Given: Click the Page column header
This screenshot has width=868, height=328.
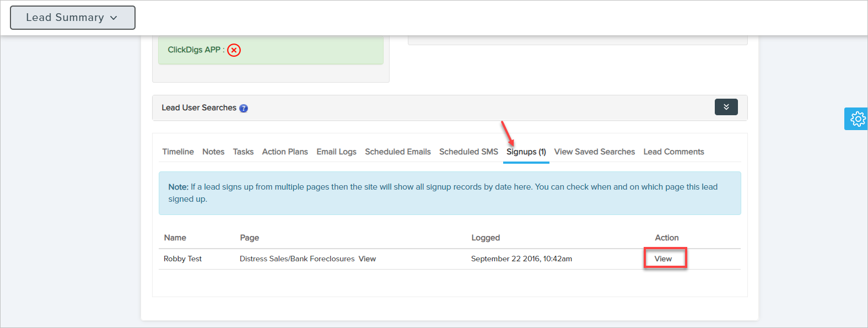Looking at the screenshot, I should tap(249, 238).
